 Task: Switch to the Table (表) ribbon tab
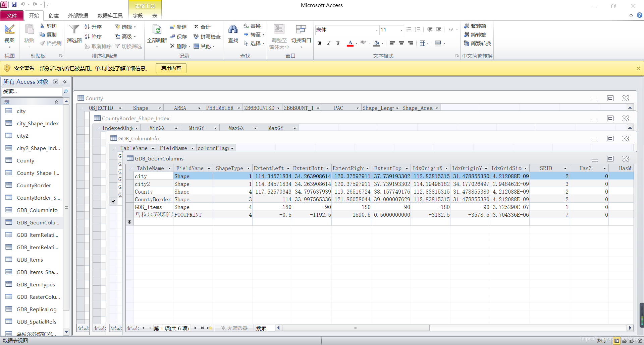coord(155,15)
